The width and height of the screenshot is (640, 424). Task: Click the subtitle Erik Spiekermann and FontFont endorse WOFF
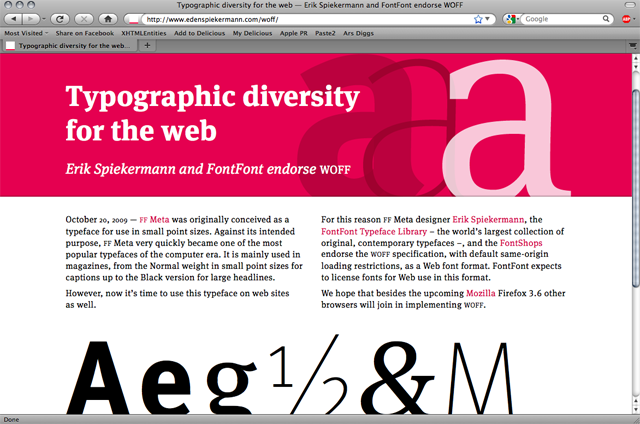click(208, 169)
